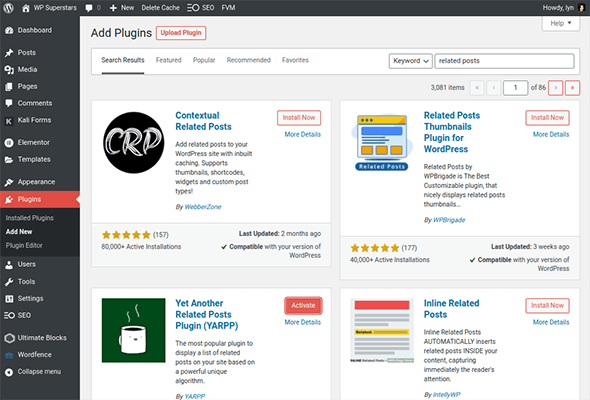This screenshot has width=590, height=400.
Task: Open WebberZone author link
Action: pyautogui.click(x=203, y=207)
